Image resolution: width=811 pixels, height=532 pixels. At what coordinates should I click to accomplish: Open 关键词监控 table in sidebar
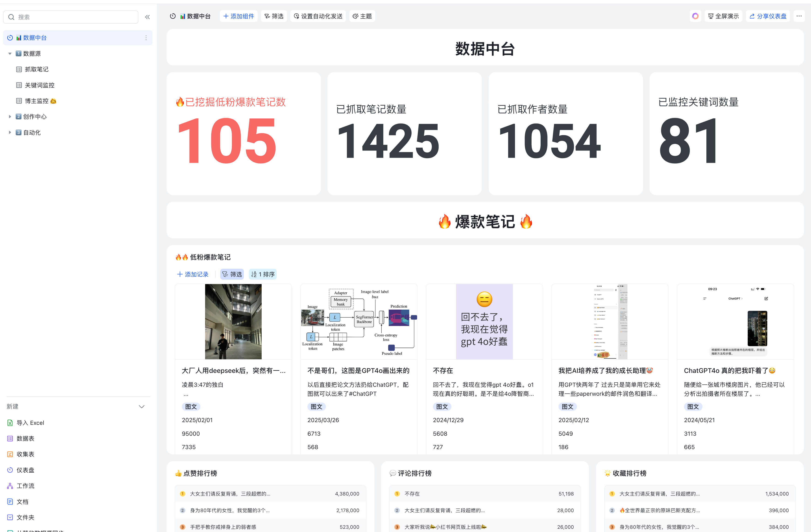pyautogui.click(x=39, y=85)
